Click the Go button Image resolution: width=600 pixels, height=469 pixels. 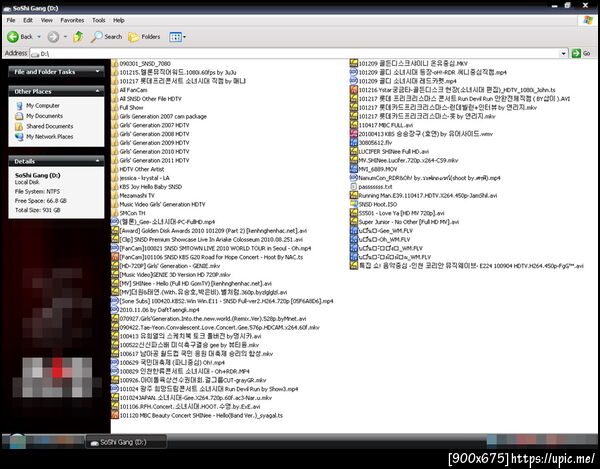pos(581,53)
